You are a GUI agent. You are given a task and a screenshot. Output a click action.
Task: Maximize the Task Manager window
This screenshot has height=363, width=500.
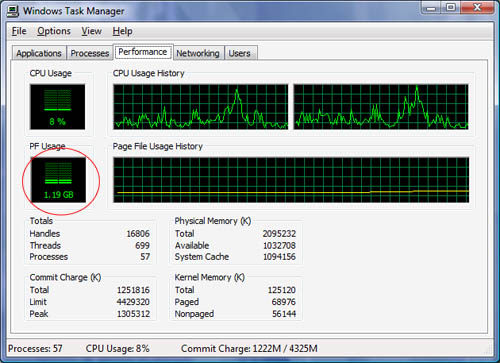451,7
